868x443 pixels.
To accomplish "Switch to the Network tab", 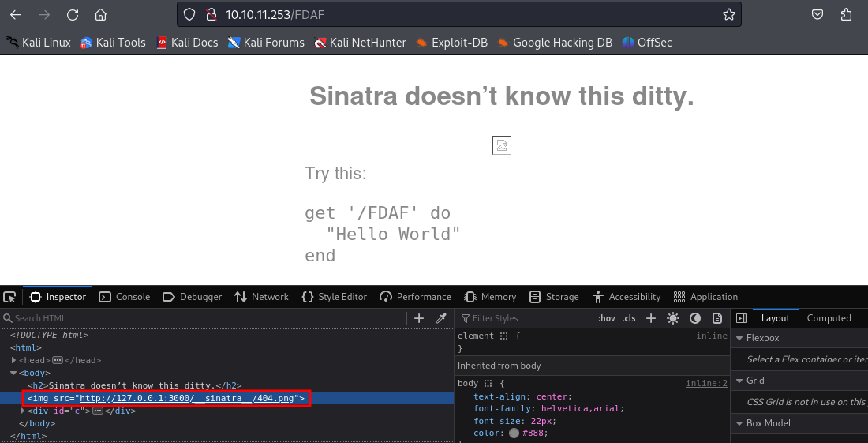I will [261, 297].
